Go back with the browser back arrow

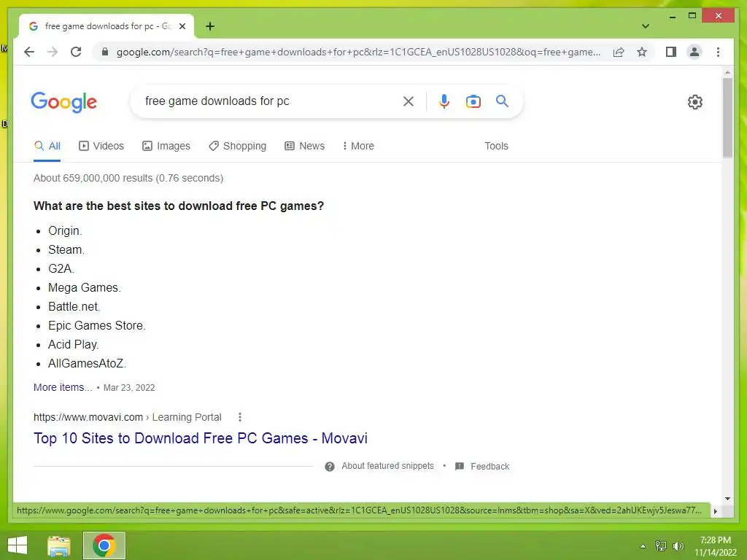tap(29, 52)
